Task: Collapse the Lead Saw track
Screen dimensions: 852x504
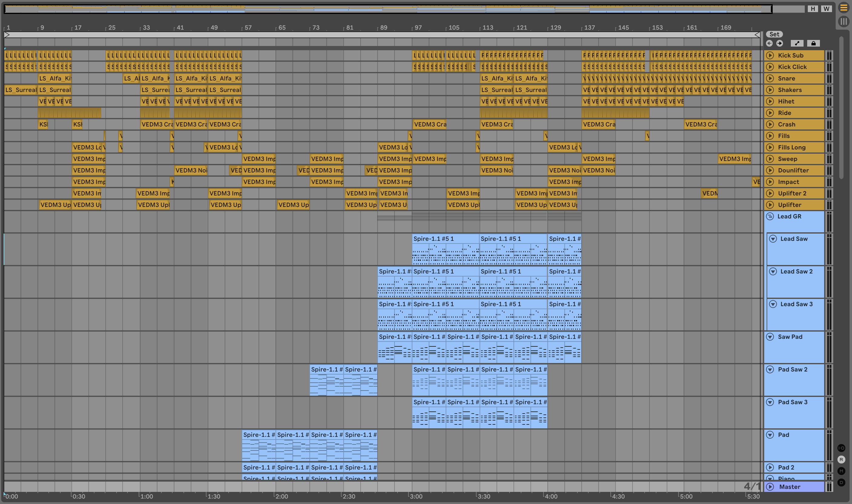Action: click(x=773, y=239)
